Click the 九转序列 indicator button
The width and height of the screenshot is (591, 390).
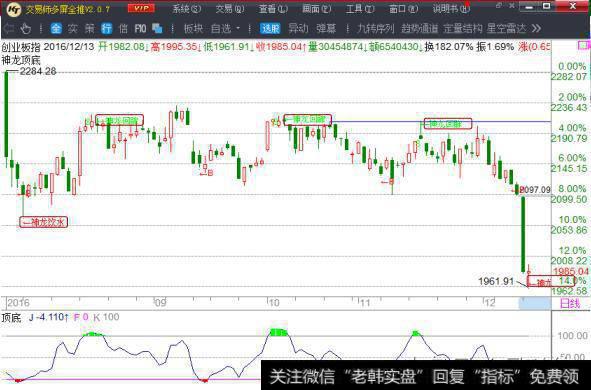pos(375,28)
